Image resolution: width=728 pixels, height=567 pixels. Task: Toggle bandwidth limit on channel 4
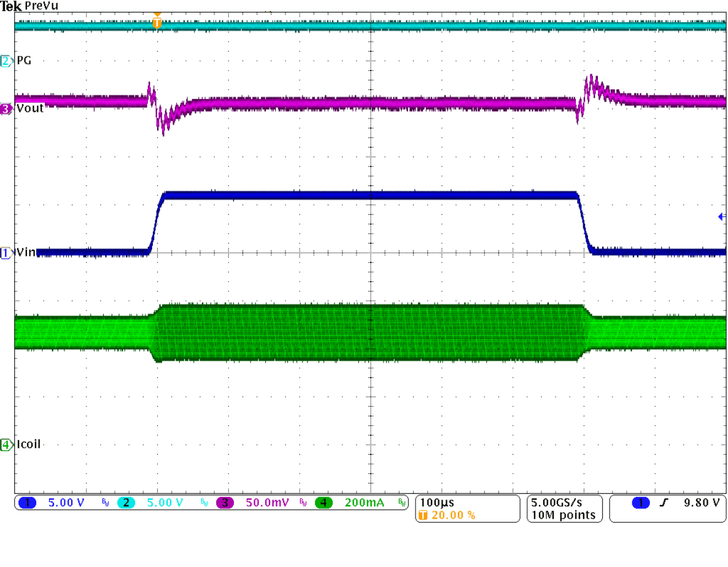[x=402, y=502]
